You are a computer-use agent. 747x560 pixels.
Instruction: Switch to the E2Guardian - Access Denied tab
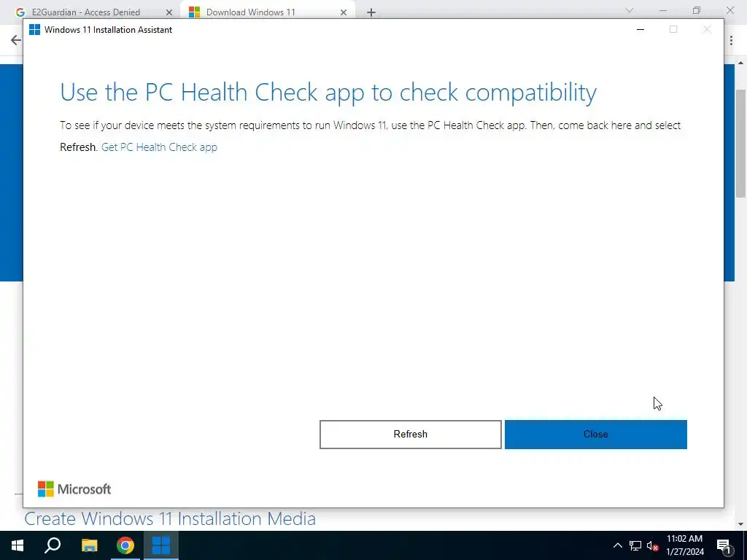click(x=86, y=12)
